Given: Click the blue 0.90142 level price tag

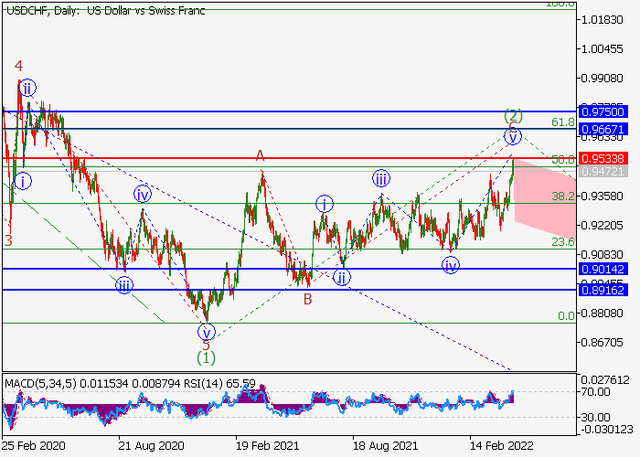Looking at the screenshot, I should point(603,269).
